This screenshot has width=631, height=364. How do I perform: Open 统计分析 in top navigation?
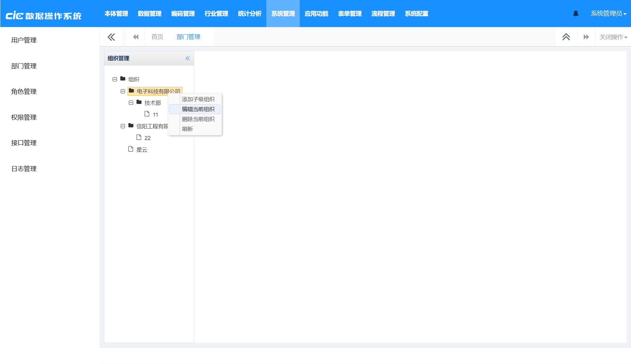click(x=250, y=14)
